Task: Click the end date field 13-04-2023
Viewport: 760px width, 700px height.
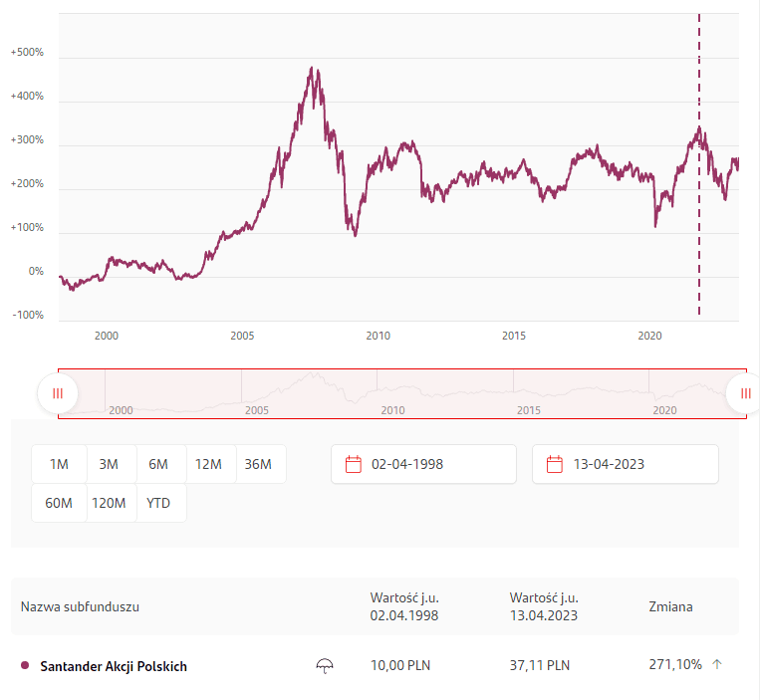Action: 634,464
